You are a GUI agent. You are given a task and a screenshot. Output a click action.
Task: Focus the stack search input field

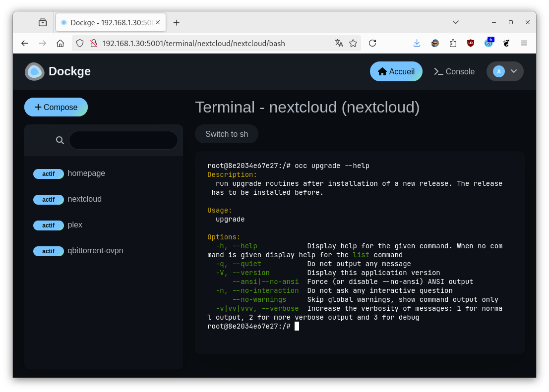(123, 140)
